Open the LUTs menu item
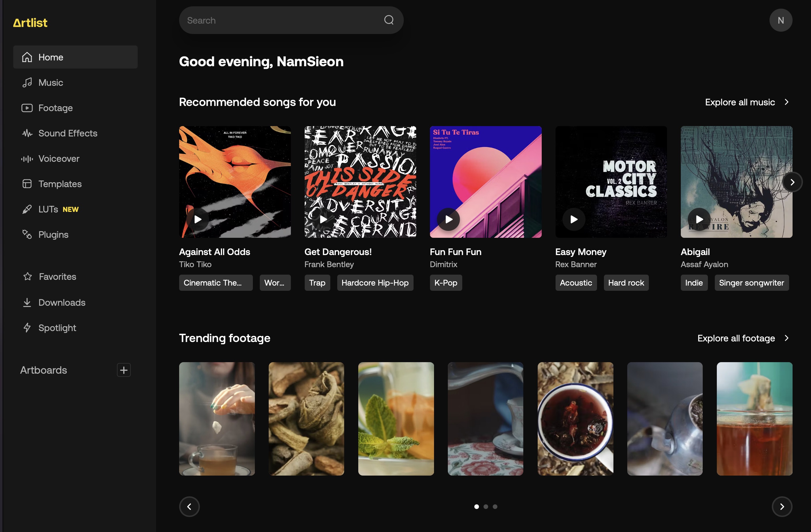The width and height of the screenshot is (811, 532). tap(48, 209)
